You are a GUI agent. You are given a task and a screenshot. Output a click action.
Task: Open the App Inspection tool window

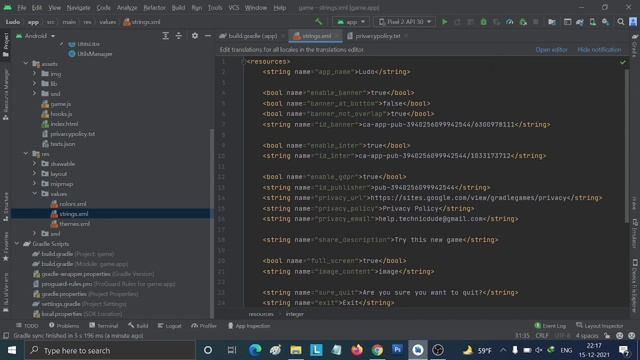click(249, 326)
